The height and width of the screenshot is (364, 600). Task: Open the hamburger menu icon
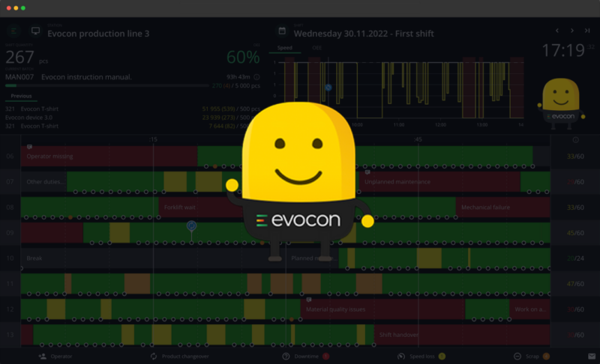coord(13,31)
